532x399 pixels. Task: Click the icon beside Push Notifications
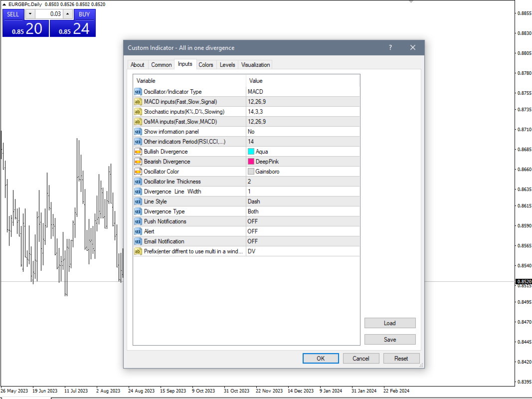pyautogui.click(x=138, y=221)
